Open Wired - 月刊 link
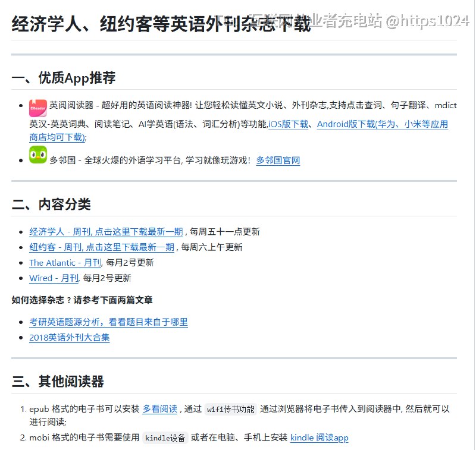The width and height of the screenshot is (476, 450). tap(54, 278)
